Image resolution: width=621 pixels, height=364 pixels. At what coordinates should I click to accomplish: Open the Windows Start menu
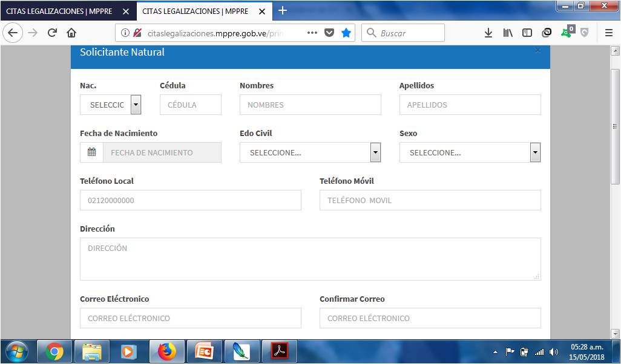pos(16,351)
